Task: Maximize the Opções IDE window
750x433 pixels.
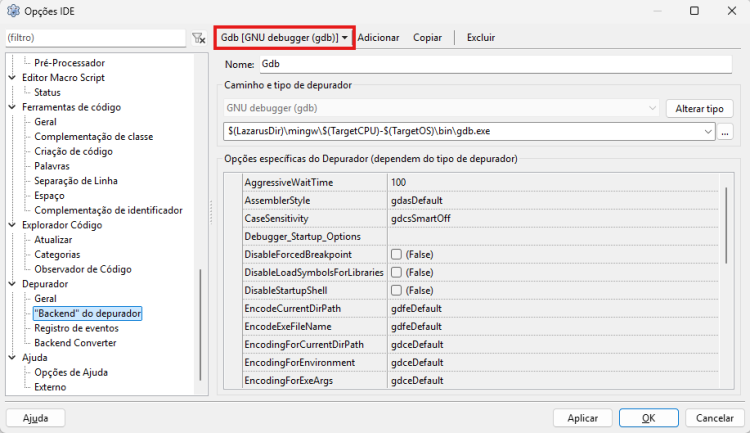Action: (x=695, y=11)
